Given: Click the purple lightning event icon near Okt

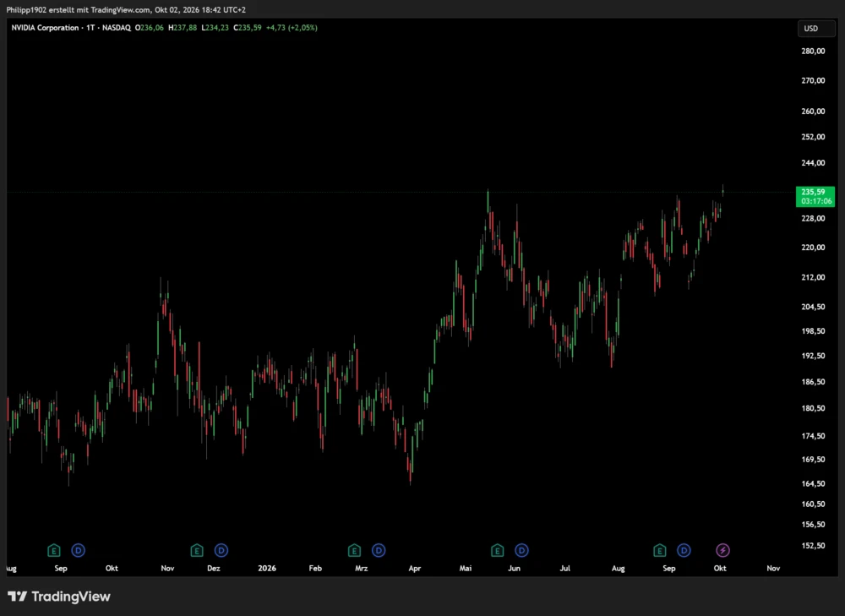Looking at the screenshot, I should pyautogui.click(x=722, y=550).
